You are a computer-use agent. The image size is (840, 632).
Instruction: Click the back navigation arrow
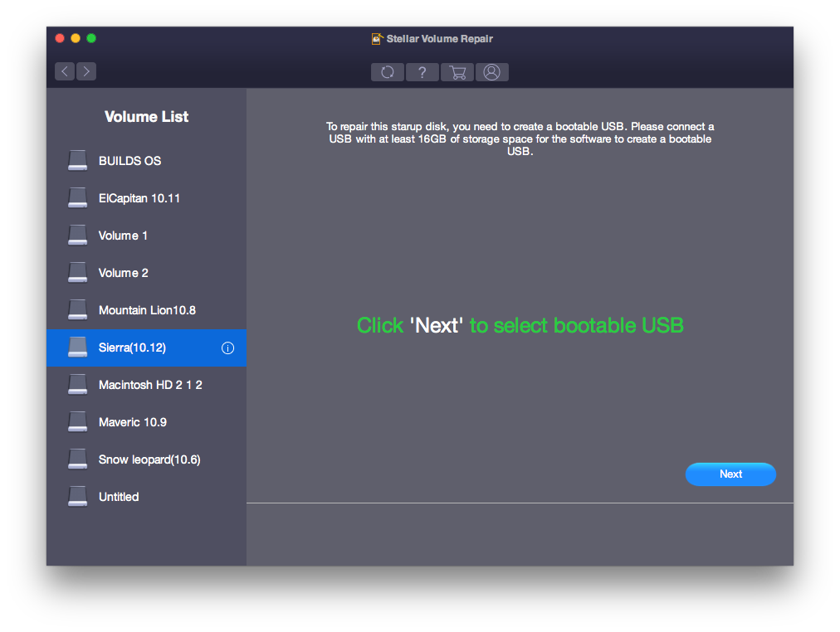pos(65,71)
